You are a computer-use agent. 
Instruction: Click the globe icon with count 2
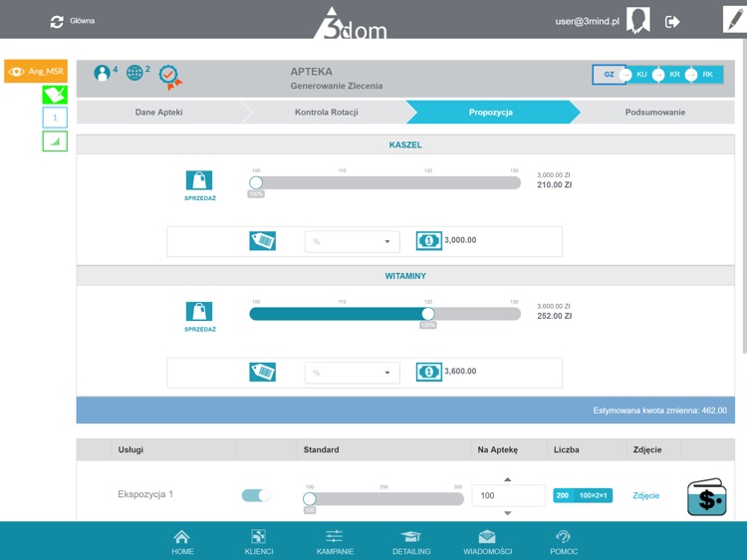pos(134,73)
